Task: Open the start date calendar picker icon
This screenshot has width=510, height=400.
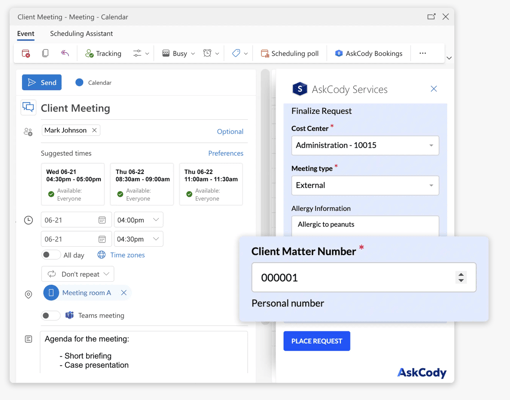Action: (102, 220)
